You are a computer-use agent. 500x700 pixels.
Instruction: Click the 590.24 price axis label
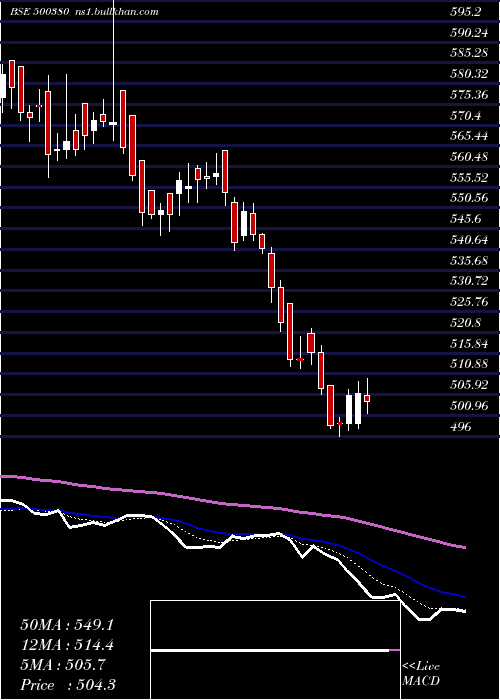click(x=469, y=33)
